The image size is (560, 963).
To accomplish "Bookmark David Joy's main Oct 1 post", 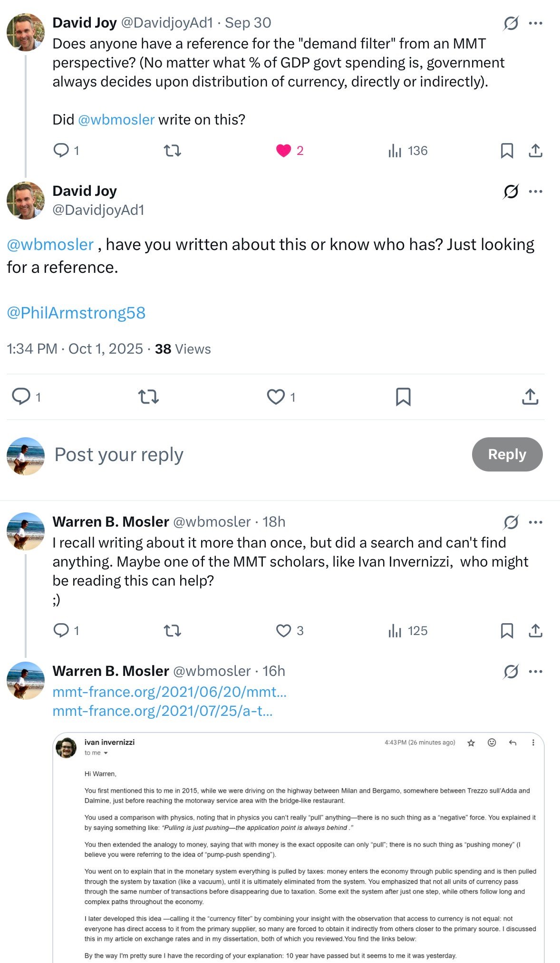I will [403, 396].
